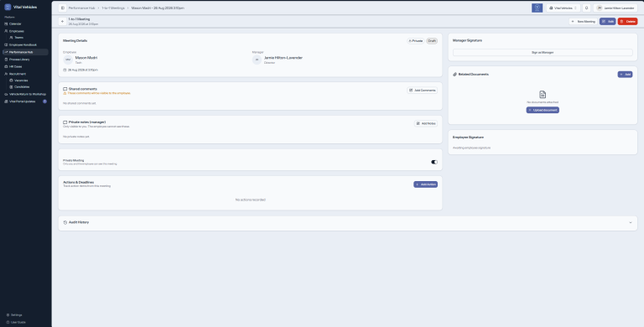Click the 'No actions recorded' text

[x=251, y=200]
